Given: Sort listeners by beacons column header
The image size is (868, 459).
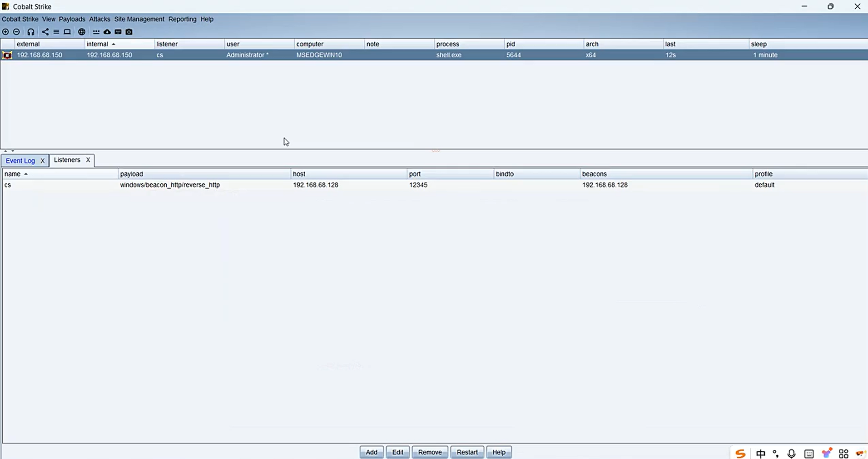Looking at the screenshot, I should point(666,174).
